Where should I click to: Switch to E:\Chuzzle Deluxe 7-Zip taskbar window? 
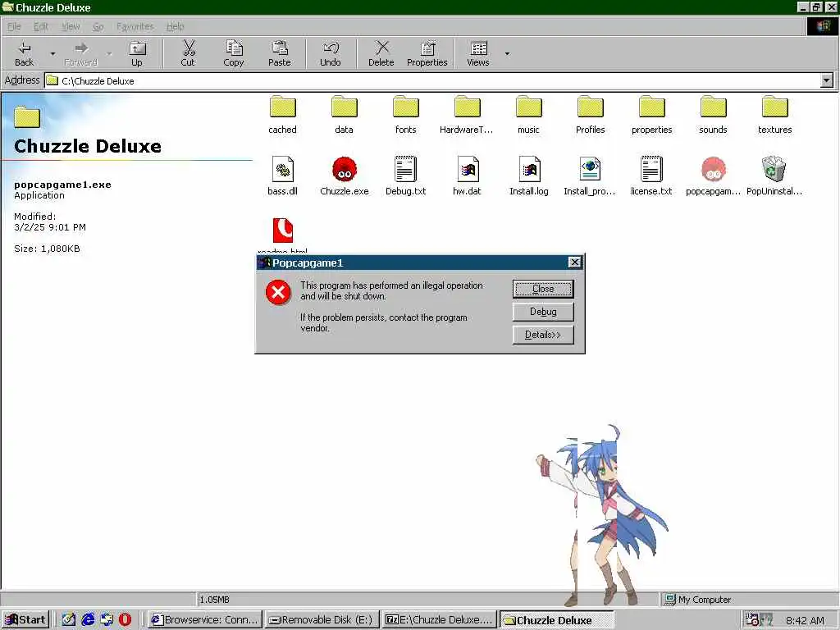pyautogui.click(x=440, y=620)
